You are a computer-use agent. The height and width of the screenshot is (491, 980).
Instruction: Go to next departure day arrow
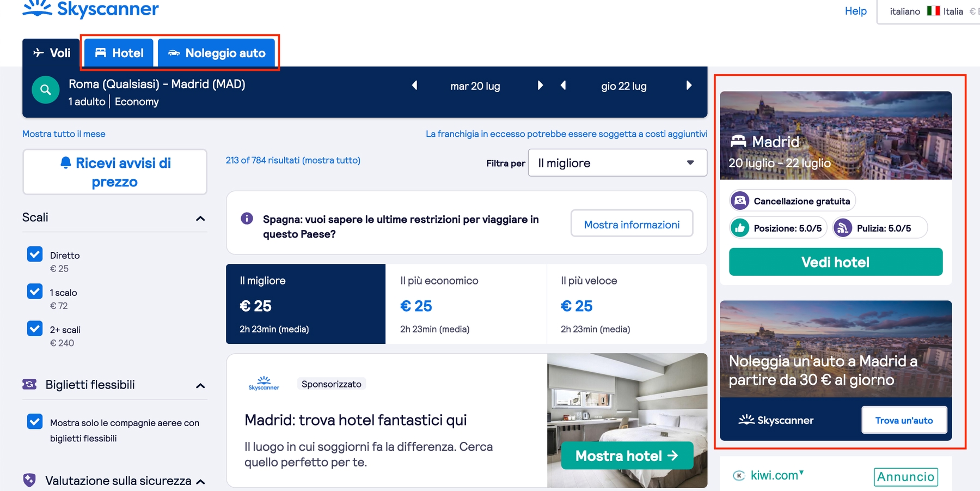pyautogui.click(x=540, y=86)
